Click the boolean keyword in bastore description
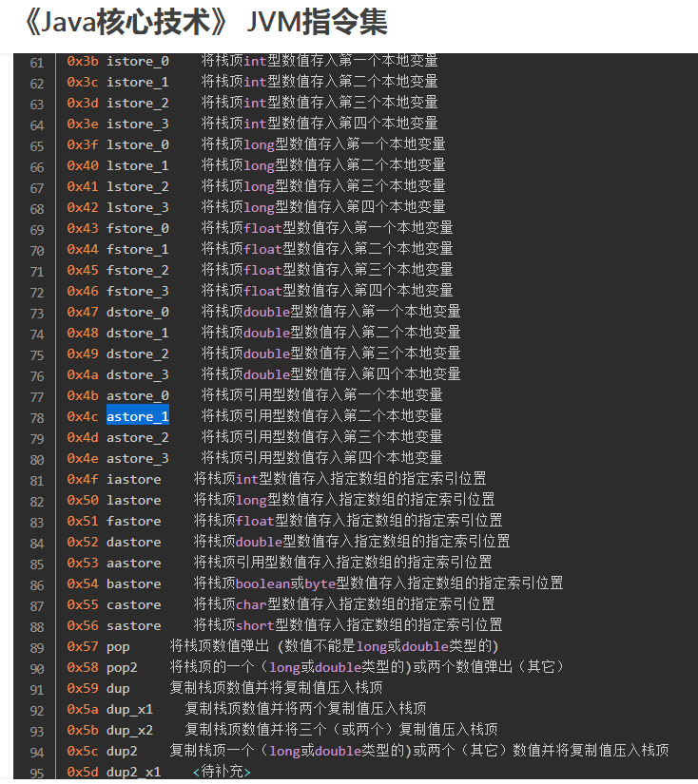 point(263,584)
